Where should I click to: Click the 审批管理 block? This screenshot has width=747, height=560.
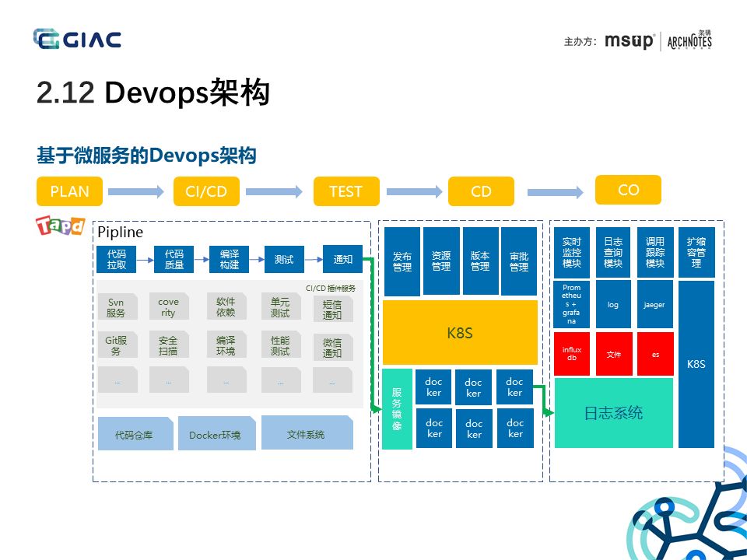point(519,261)
